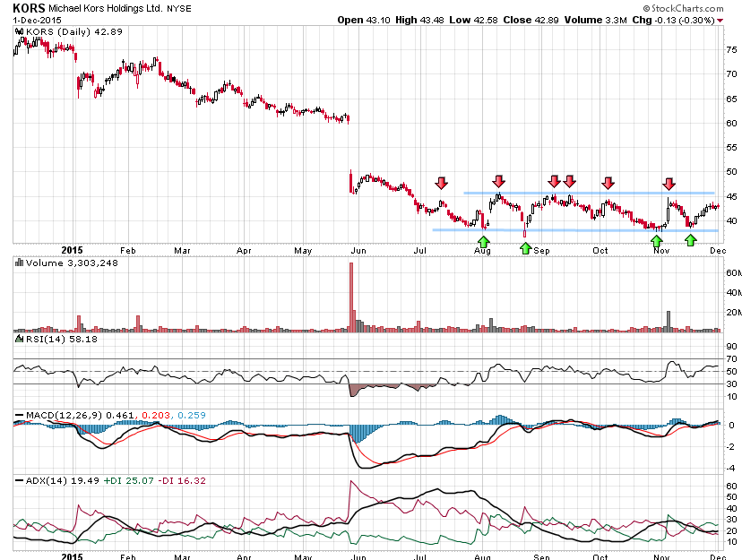Click the 45 label on the price axis
Viewport: 742px width, 560px height.
coord(731,197)
